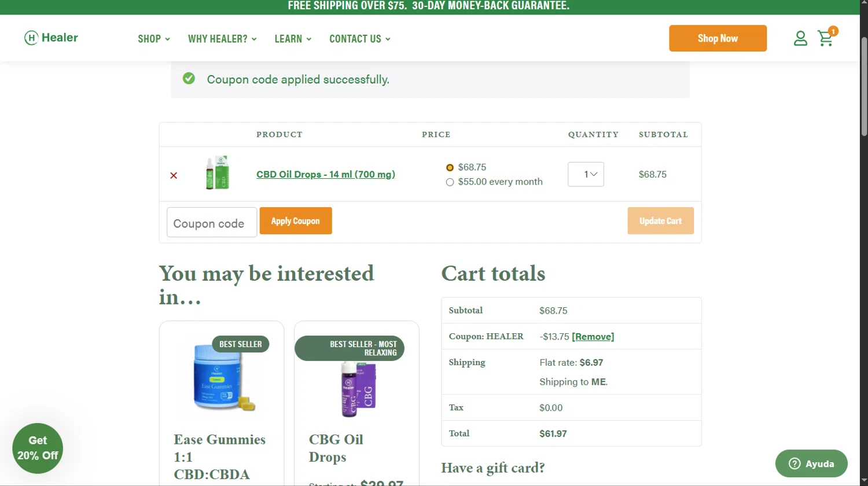Click the Apply Coupon button
Viewport: 868px width, 486px height.
tap(296, 221)
